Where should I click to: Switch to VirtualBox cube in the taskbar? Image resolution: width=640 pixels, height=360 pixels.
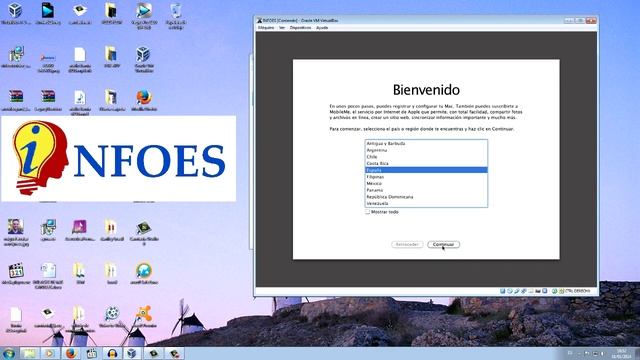coord(133,353)
